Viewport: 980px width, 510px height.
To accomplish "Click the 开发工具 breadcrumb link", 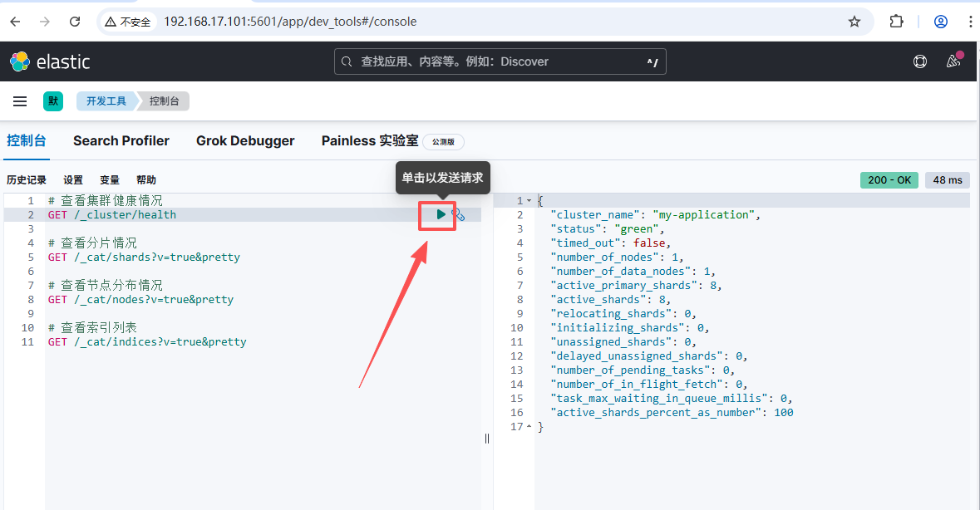I will click(x=106, y=101).
